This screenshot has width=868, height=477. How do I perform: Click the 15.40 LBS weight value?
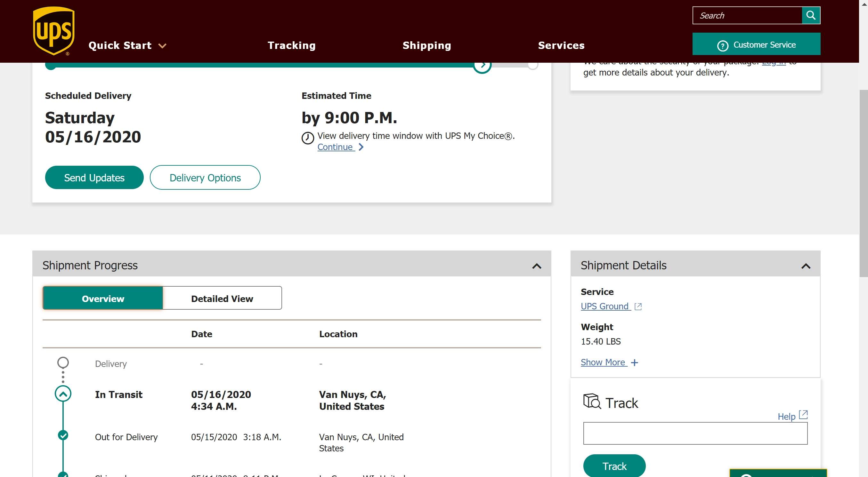600,341
